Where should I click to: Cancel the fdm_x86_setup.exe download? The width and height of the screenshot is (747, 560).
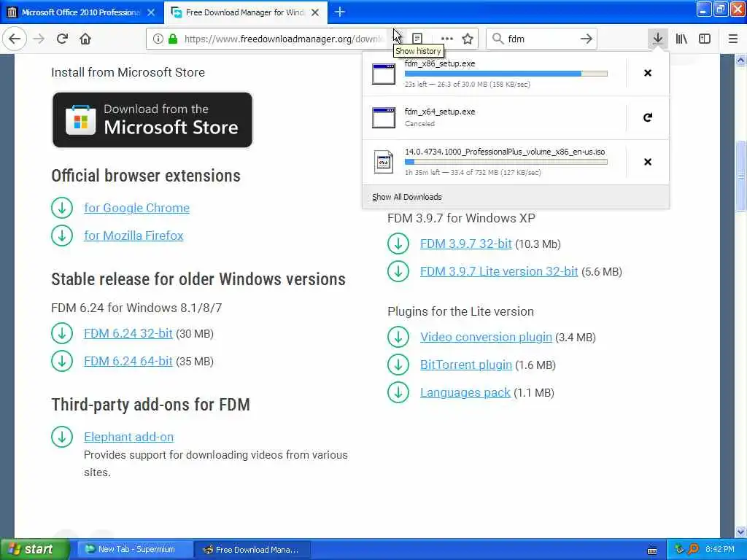(x=648, y=73)
